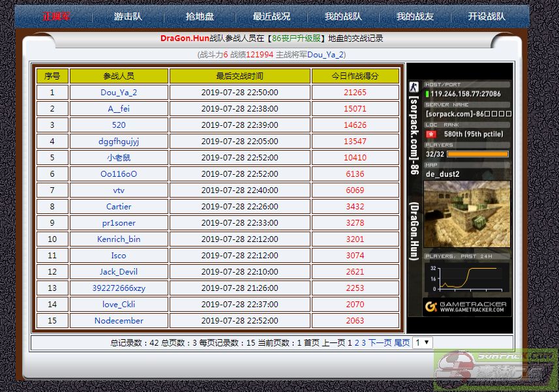The image size is (559, 392).
Task: Open the 游击队 menu item
Action: pyautogui.click(x=128, y=16)
